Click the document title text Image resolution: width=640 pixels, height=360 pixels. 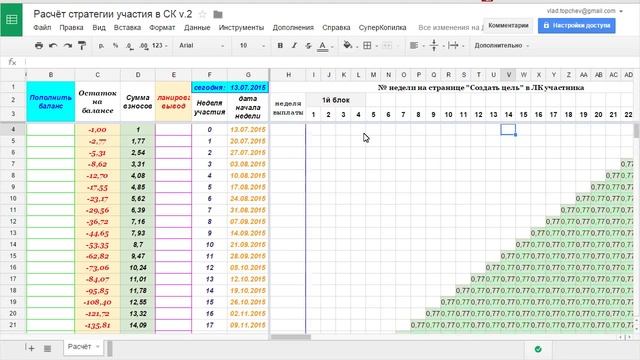pyautogui.click(x=113, y=14)
